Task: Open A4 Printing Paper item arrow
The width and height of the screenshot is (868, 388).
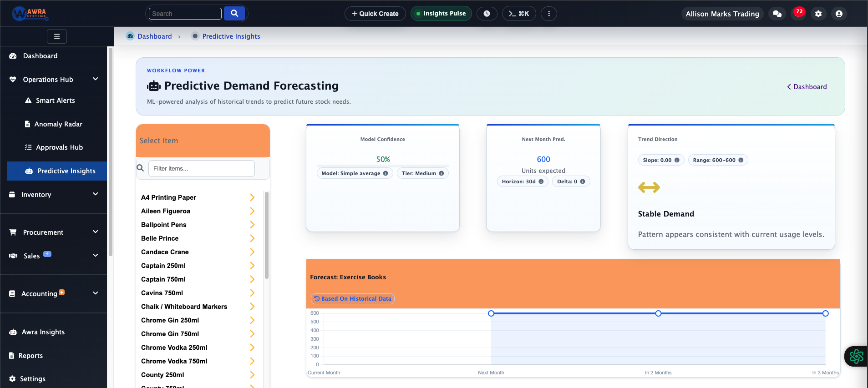Action: 252,197
